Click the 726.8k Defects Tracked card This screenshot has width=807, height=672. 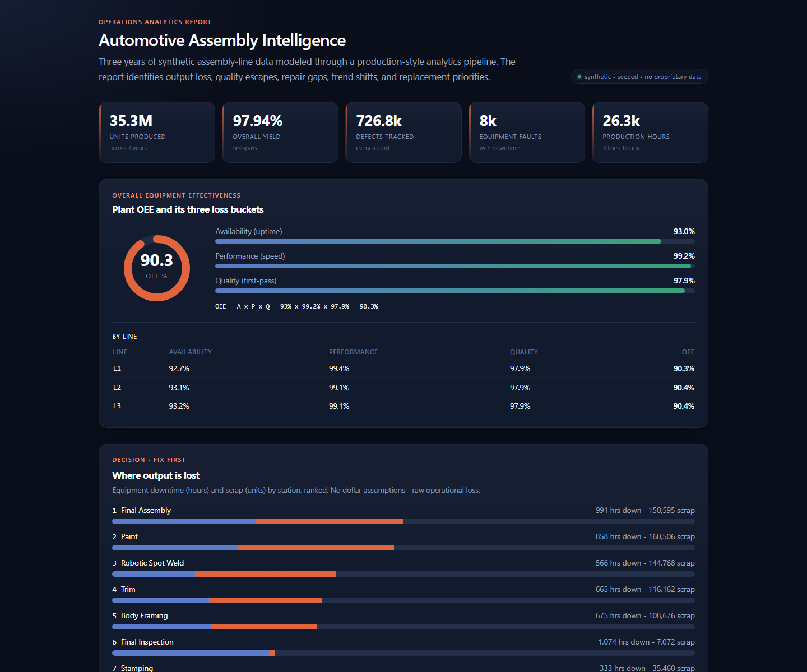click(403, 132)
